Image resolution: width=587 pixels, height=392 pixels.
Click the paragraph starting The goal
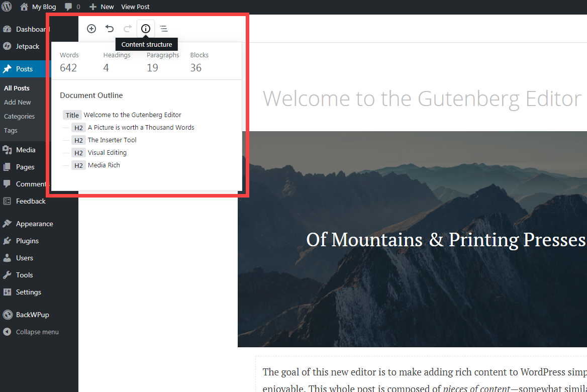point(425,380)
